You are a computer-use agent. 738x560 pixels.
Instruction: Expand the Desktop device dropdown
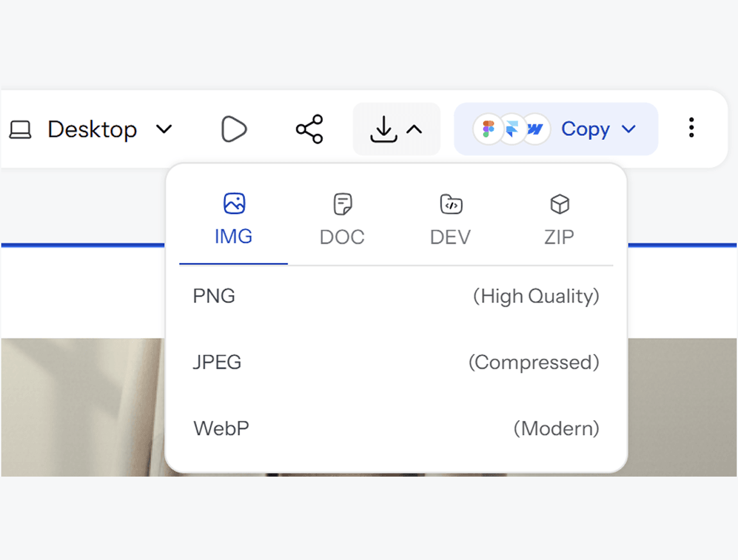(164, 129)
